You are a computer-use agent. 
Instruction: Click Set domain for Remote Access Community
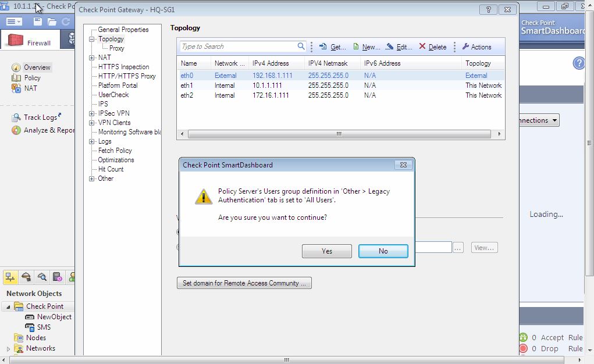pos(244,283)
